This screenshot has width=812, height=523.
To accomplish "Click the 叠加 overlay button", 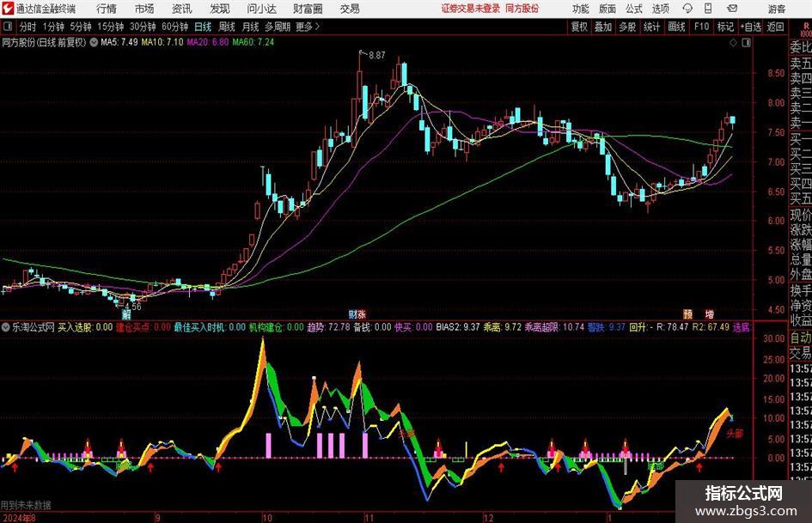I will pos(603,27).
